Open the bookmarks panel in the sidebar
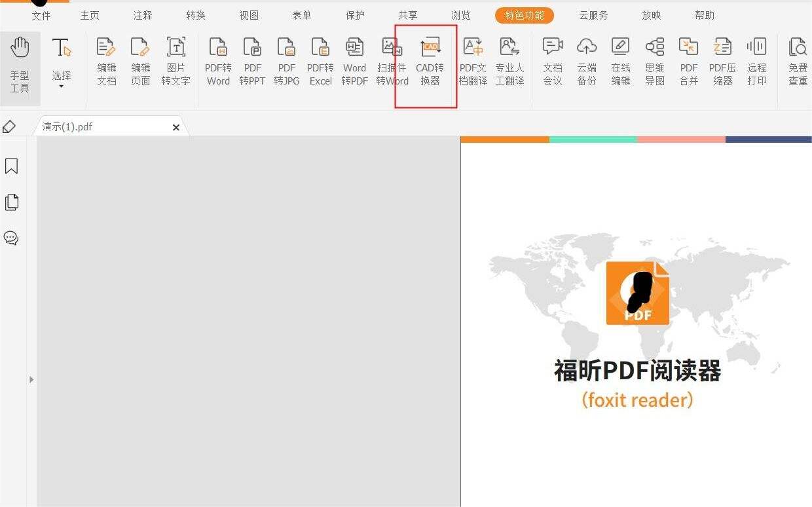 (11, 166)
